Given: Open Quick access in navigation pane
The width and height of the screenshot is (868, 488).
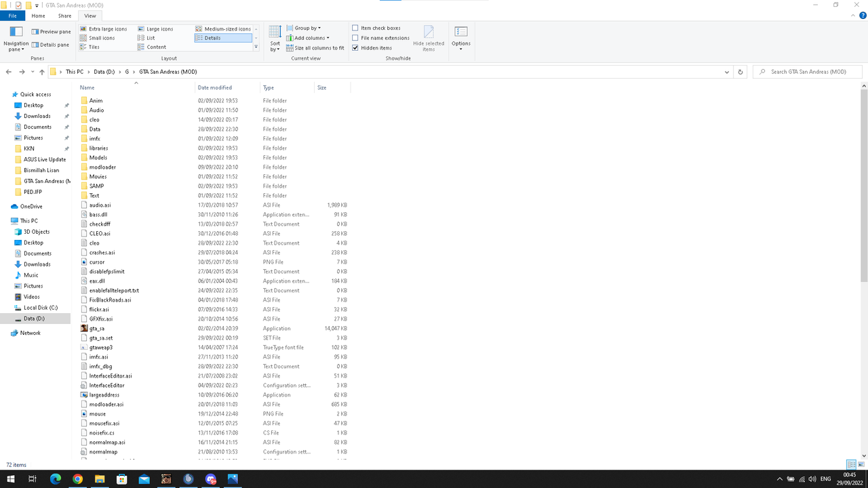Looking at the screenshot, I should (31, 94).
